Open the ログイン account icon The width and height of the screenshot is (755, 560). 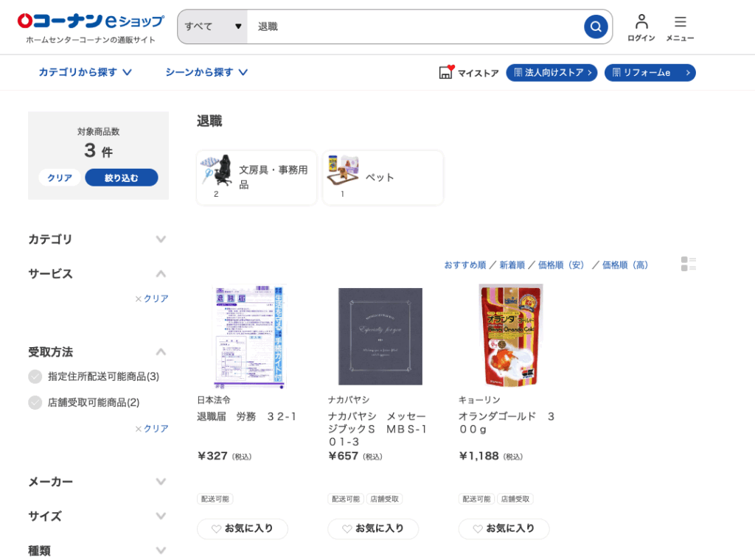pyautogui.click(x=641, y=28)
